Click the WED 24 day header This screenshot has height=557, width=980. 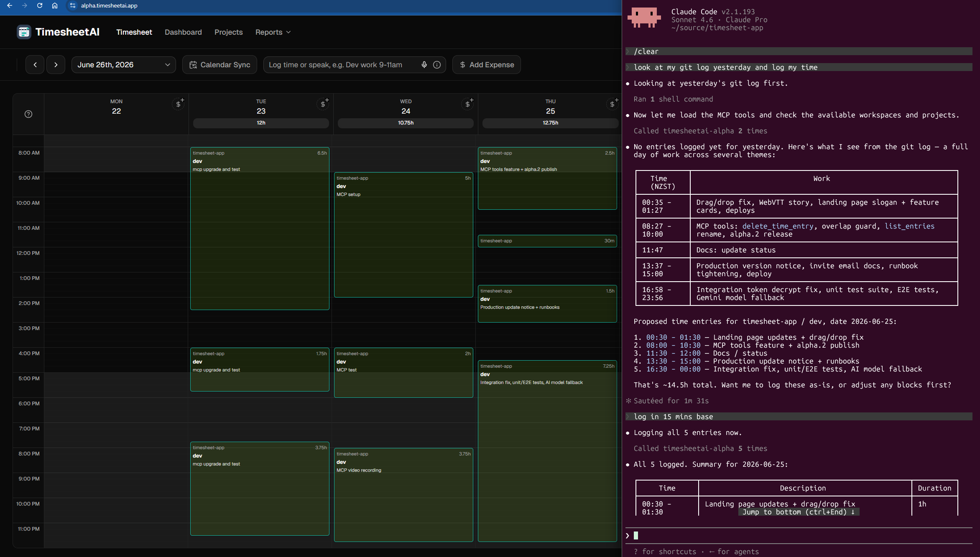[x=406, y=107]
